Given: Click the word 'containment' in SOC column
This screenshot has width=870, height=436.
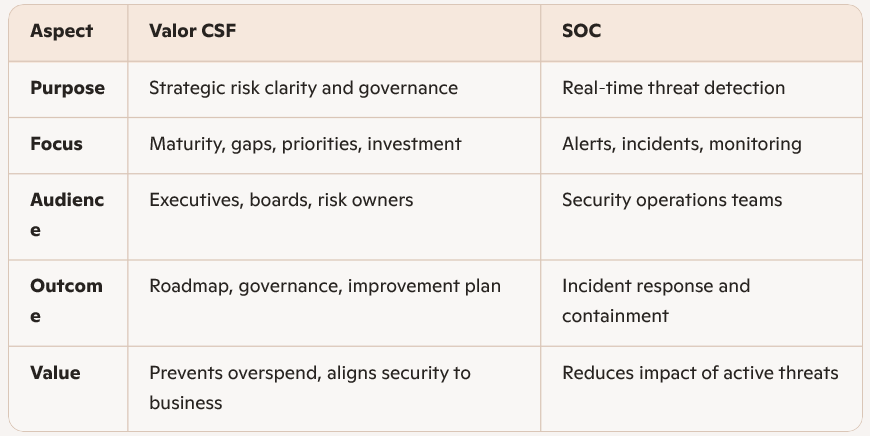Looking at the screenshot, I should coord(615,316).
